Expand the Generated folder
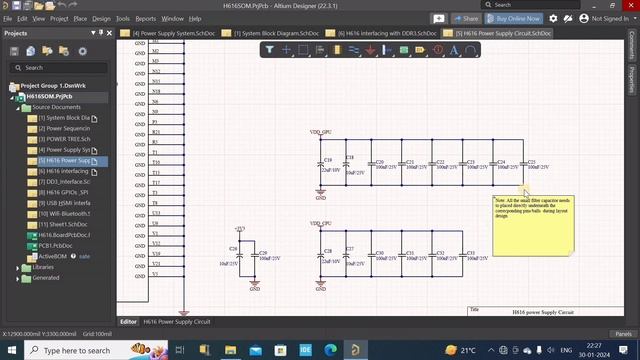This screenshot has height=360, width=640. [x=18, y=279]
